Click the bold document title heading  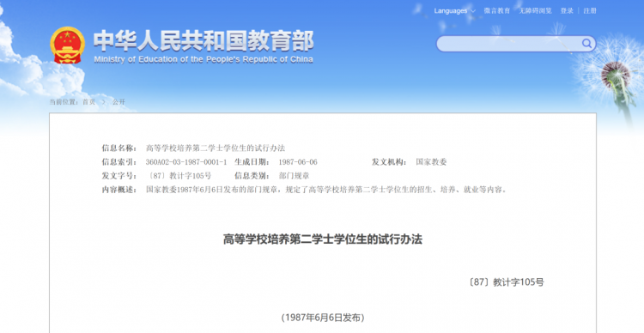pos(322,239)
